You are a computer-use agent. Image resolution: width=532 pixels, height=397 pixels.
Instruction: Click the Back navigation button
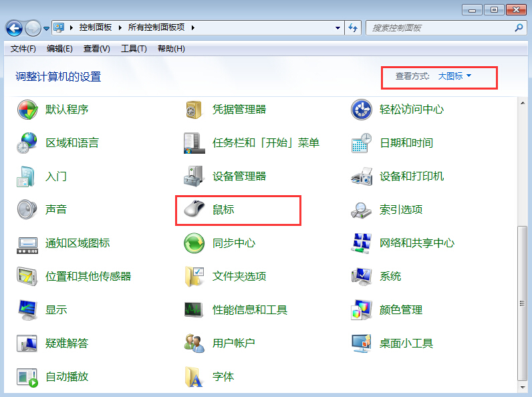click(x=15, y=28)
